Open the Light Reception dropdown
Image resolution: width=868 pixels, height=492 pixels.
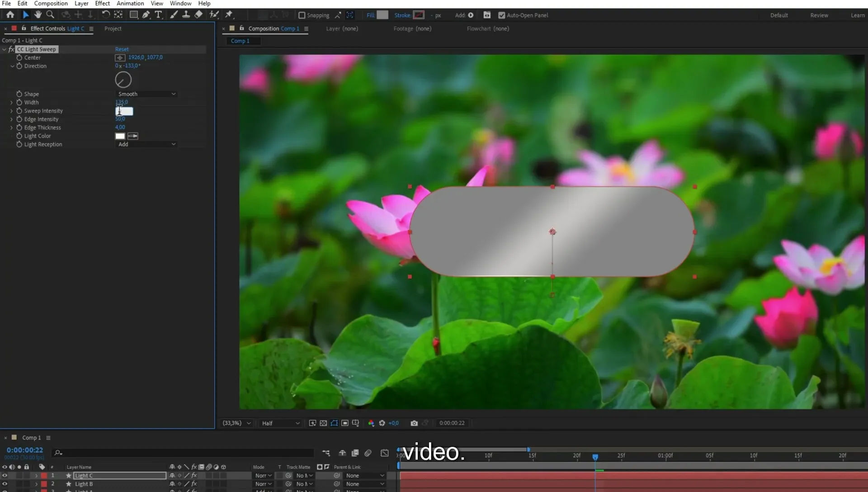click(146, 144)
